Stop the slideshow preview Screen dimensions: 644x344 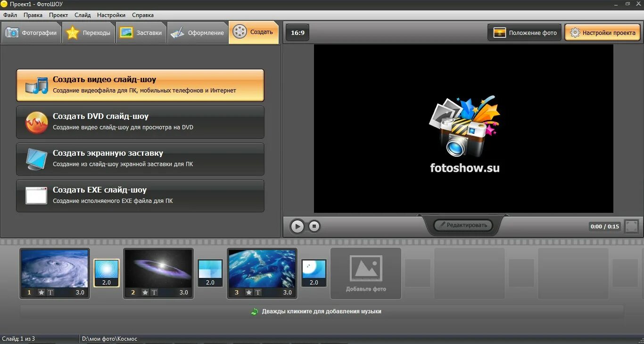pos(314,227)
